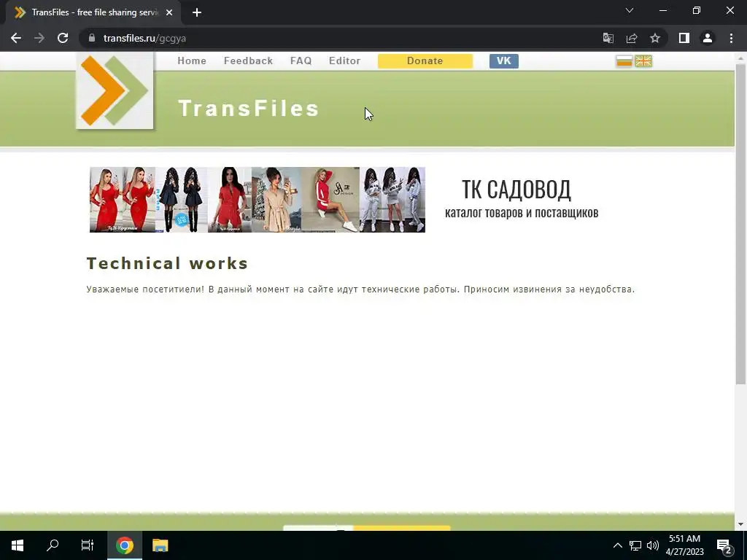
Task: Click the Chrome taskbar icon
Action: click(x=124, y=545)
